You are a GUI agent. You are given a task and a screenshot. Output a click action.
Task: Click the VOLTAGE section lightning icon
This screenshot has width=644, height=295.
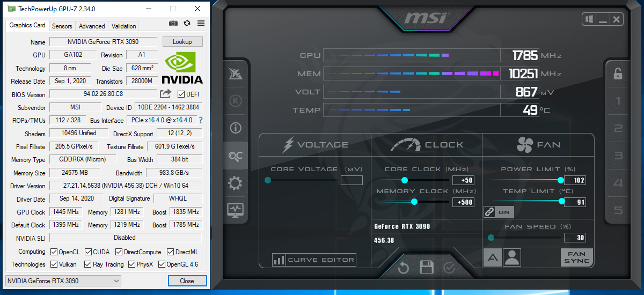click(289, 145)
